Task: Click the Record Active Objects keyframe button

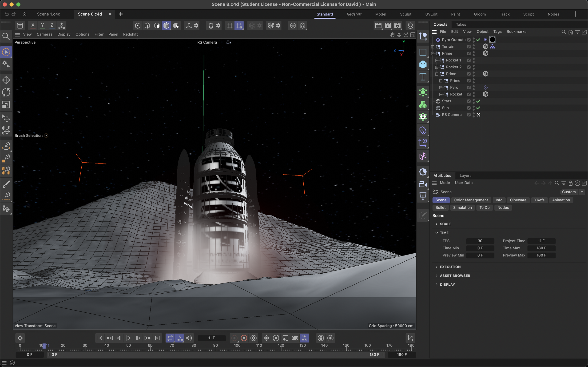Action: point(234,338)
